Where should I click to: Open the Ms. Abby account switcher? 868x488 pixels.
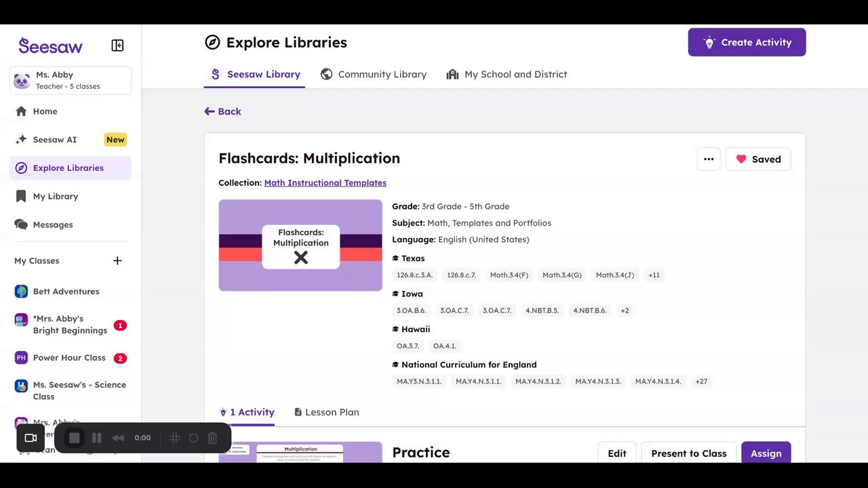point(71,81)
